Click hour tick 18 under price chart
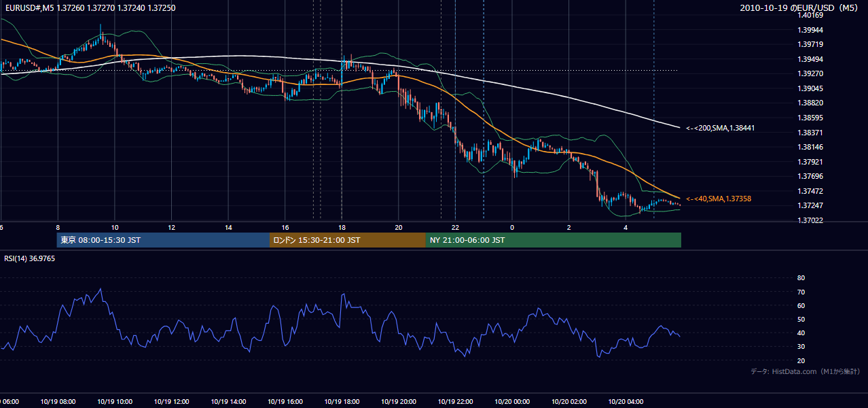This screenshot has height=408, width=868. click(x=342, y=227)
